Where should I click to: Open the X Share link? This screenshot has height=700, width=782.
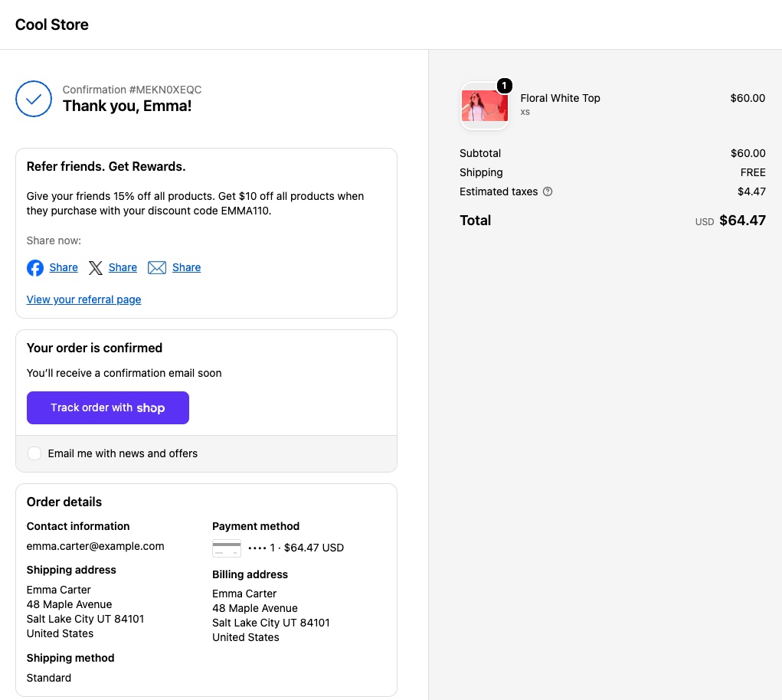pyautogui.click(x=123, y=267)
